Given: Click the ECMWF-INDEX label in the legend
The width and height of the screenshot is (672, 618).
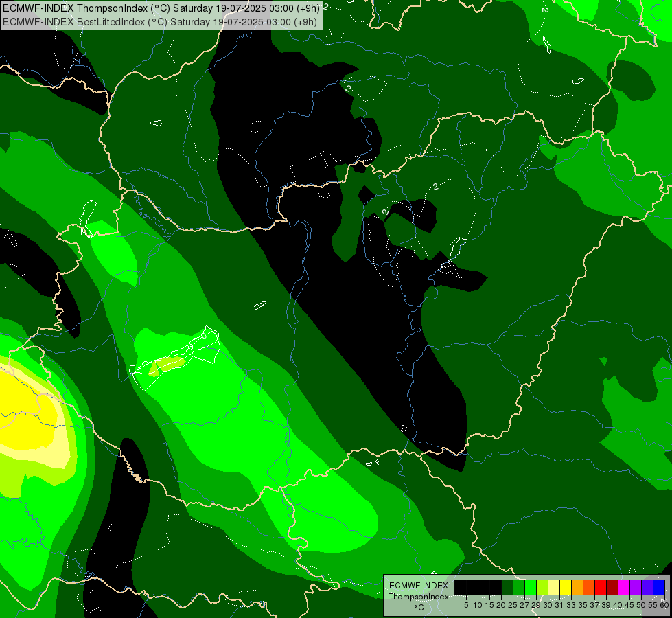Looking at the screenshot, I should click(419, 586).
